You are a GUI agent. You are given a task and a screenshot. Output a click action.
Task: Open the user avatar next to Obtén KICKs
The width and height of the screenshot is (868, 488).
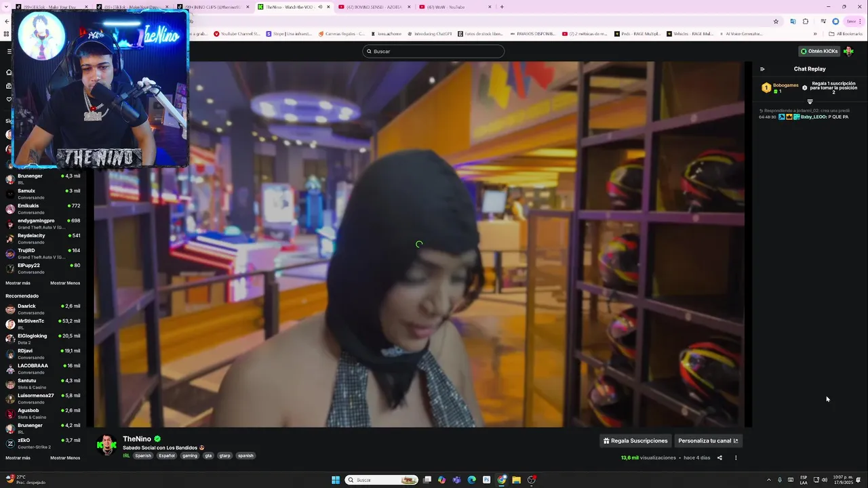(x=848, y=52)
